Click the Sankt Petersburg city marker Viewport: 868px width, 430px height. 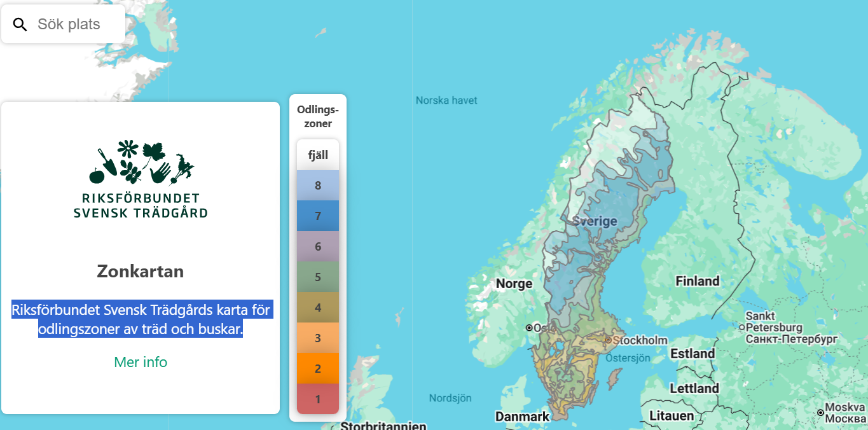(x=741, y=327)
